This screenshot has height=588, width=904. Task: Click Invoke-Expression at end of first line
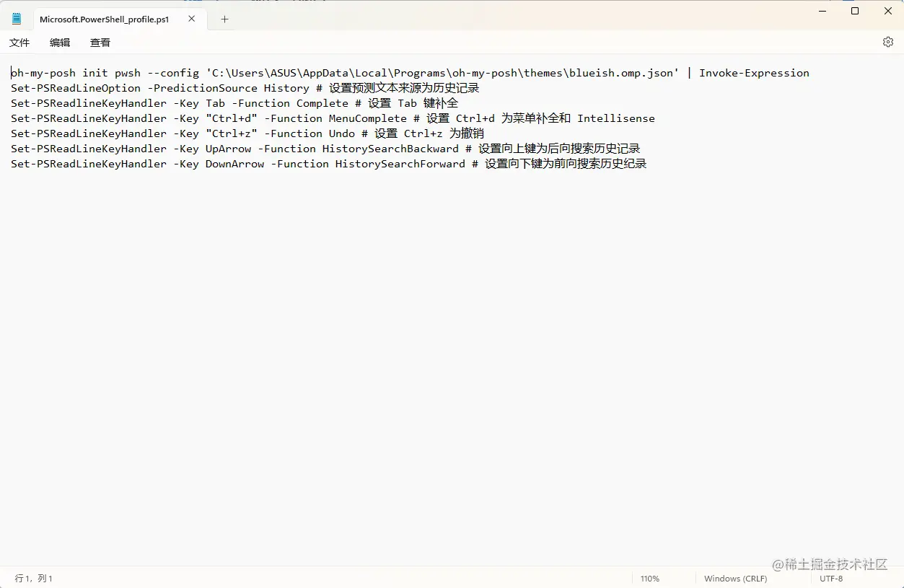pyautogui.click(x=754, y=73)
